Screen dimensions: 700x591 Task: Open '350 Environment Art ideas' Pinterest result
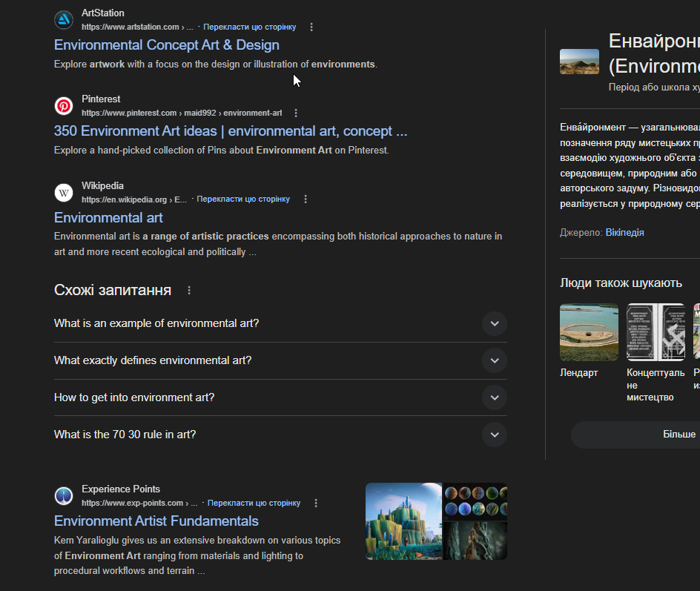[231, 131]
